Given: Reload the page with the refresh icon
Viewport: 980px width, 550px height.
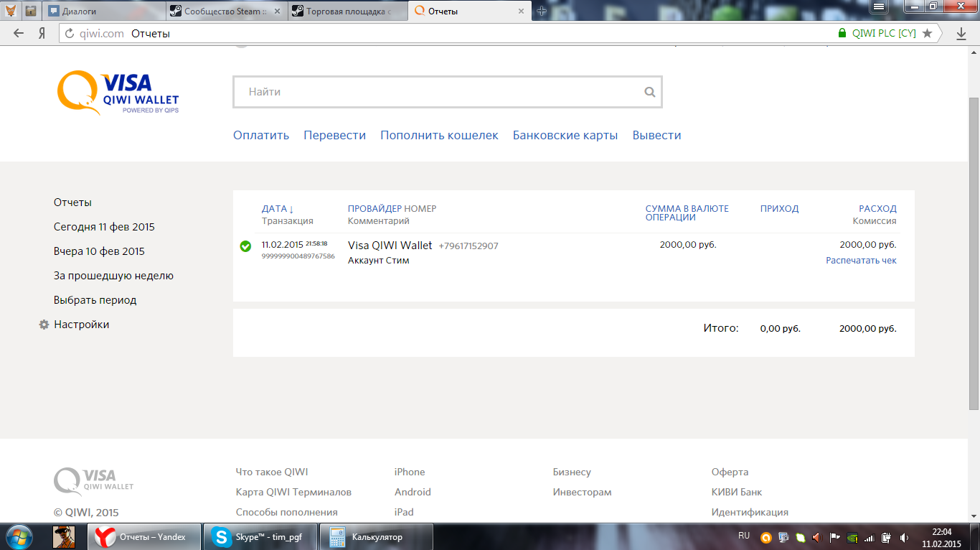Looking at the screenshot, I should tap(70, 34).
